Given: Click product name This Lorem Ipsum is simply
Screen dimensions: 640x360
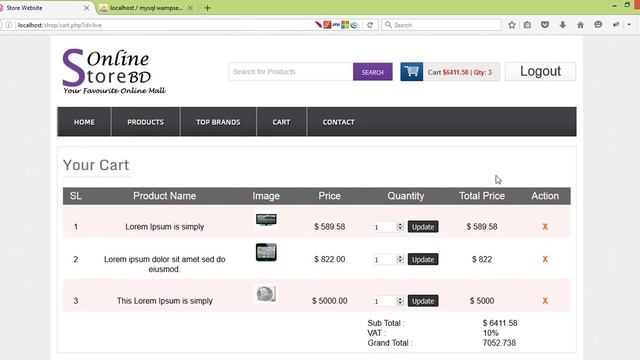Looking at the screenshot, I should [164, 301].
